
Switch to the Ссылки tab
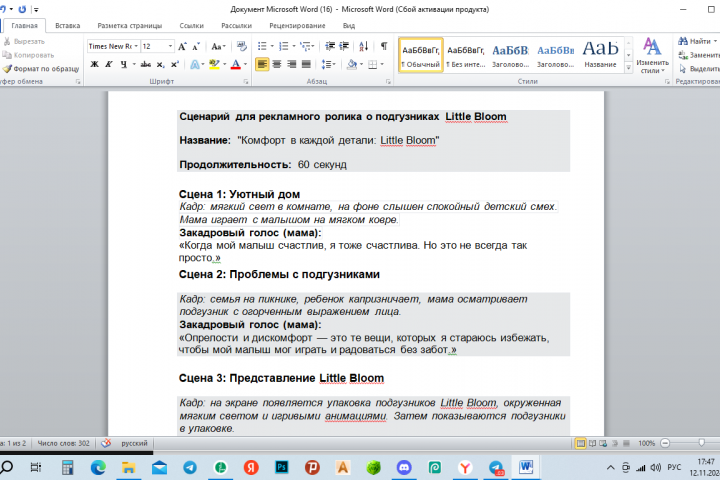coord(191,26)
